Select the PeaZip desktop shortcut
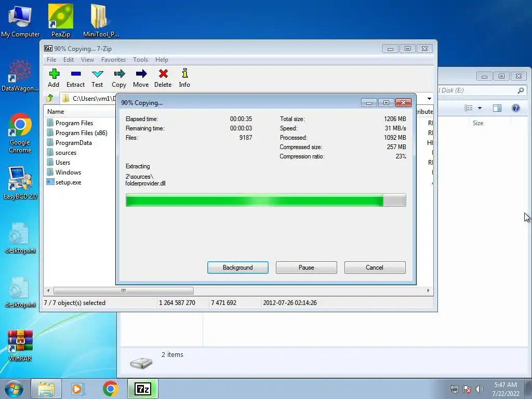 [x=61, y=21]
